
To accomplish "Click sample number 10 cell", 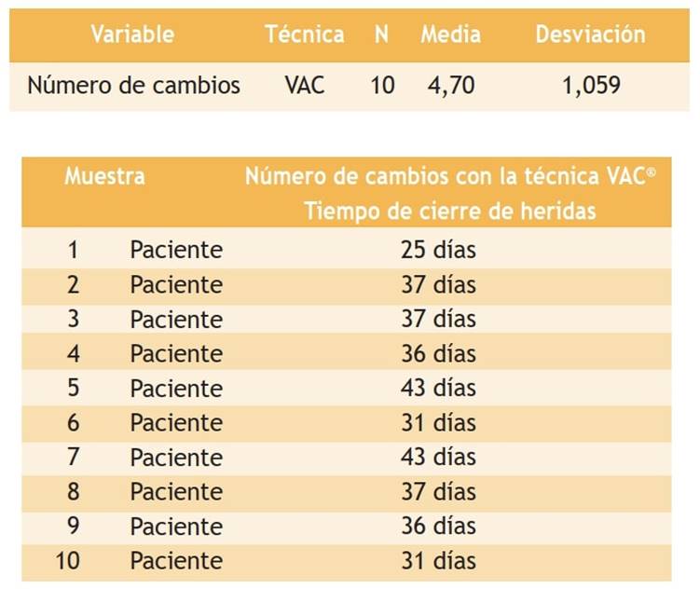I will pyautogui.click(x=74, y=561).
